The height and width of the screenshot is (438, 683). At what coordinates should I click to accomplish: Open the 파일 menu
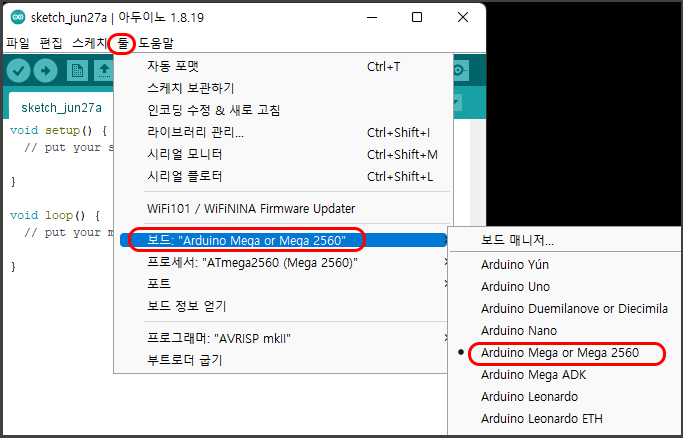pyautogui.click(x=18, y=43)
